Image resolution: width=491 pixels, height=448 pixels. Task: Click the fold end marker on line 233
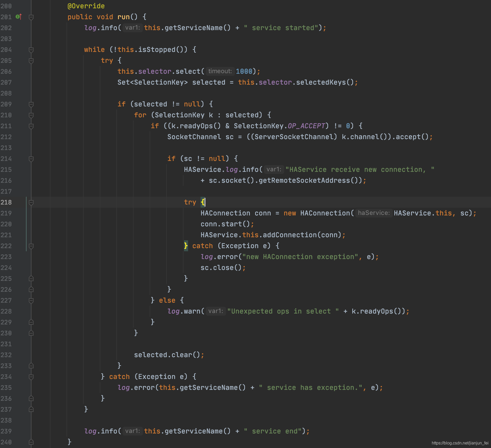click(x=31, y=366)
